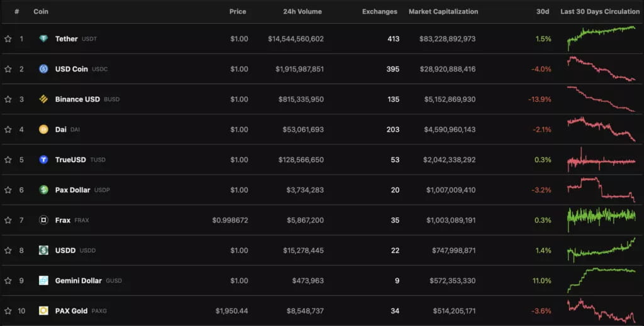Viewport: 644px width, 326px height.
Task: Toggle the favorite star for Dai
Action: coord(8,129)
